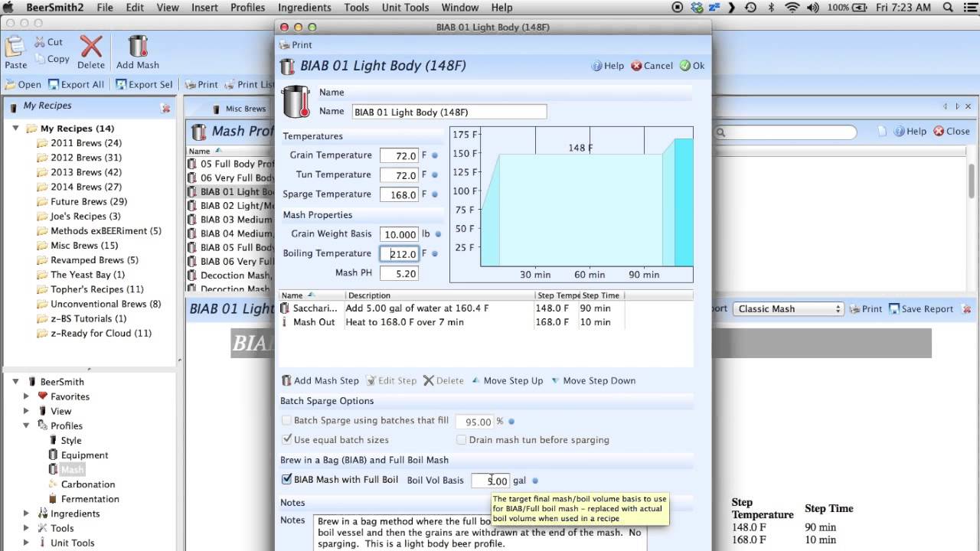Expand the Tools tree node

click(26, 528)
